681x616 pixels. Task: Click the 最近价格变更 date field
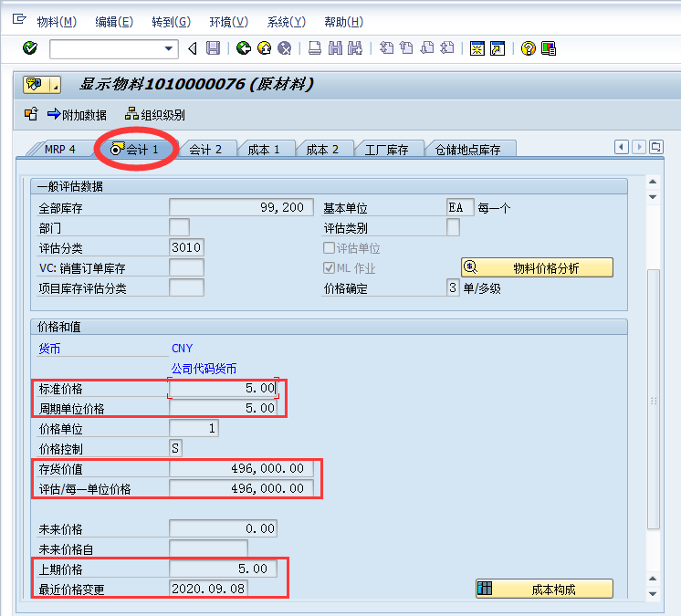tap(208, 589)
